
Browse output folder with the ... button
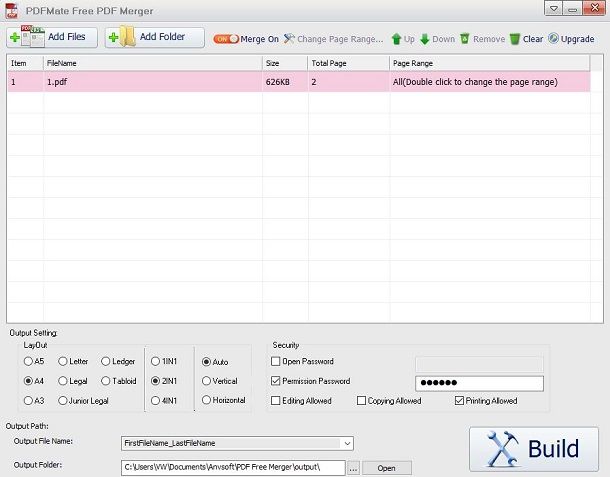point(353,468)
